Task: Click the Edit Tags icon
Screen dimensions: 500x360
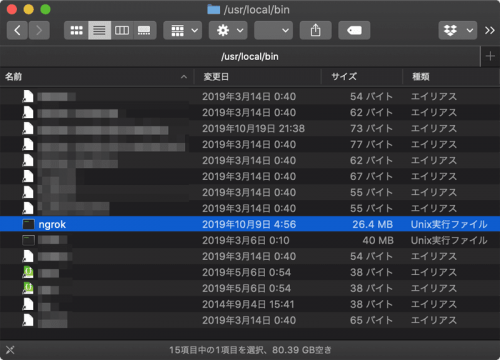Action: 354,30
